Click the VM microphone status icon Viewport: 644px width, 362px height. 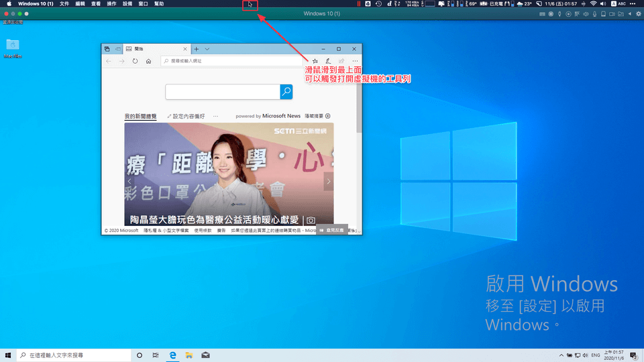click(x=594, y=14)
